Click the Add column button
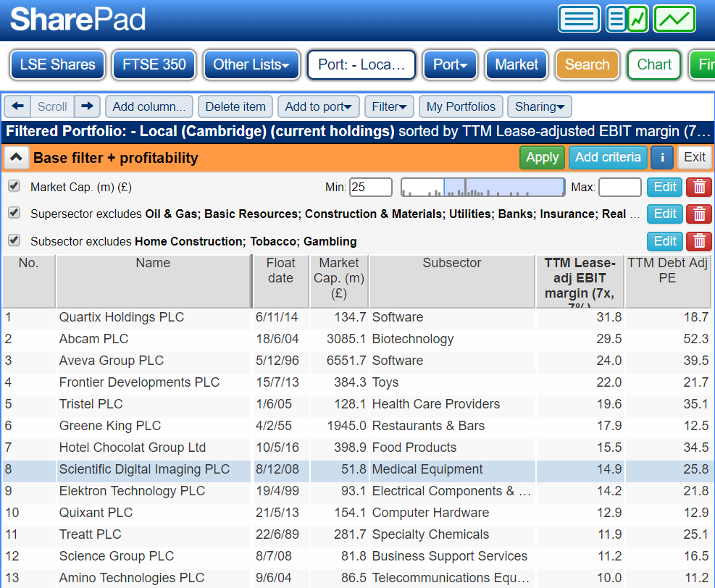This screenshot has height=588, width=715. 149,106
